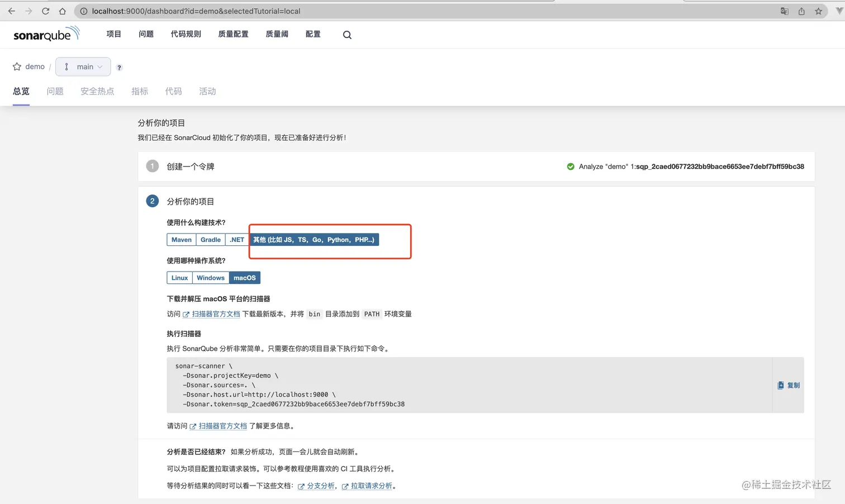Select the .NET build option

[x=237, y=240]
